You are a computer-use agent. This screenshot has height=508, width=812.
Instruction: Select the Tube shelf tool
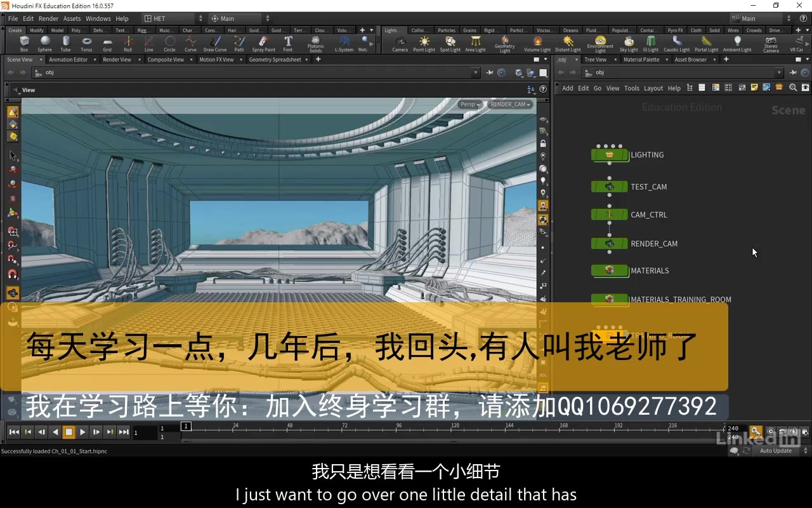(x=65, y=44)
